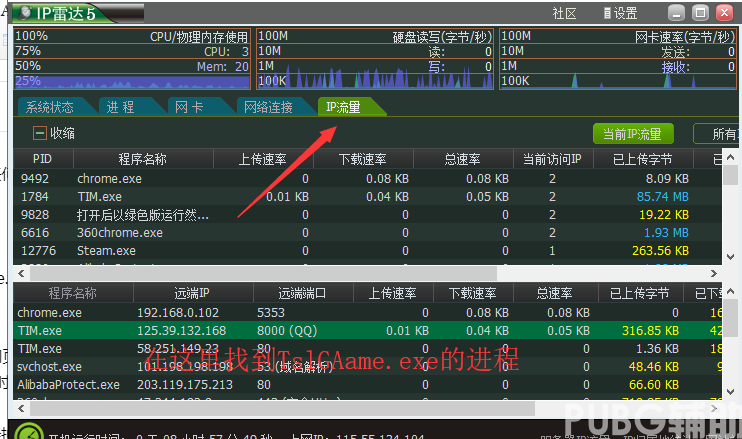Sort process table by PID column
Image resolution: width=742 pixels, height=439 pixels.
point(43,159)
